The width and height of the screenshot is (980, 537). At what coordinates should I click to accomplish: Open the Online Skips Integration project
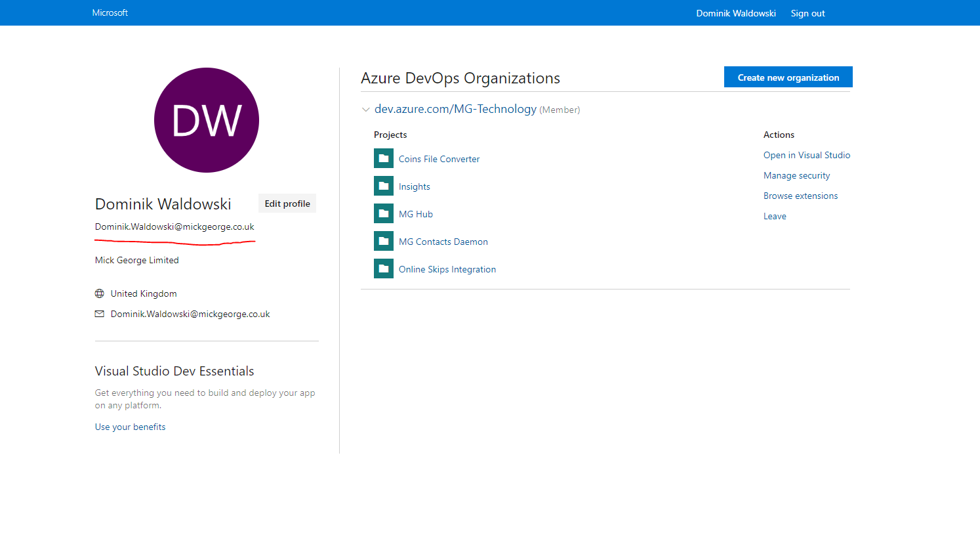pyautogui.click(x=447, y=269)
